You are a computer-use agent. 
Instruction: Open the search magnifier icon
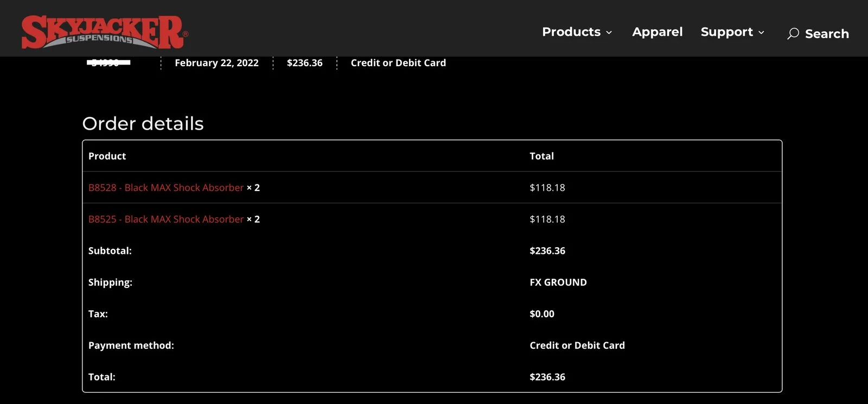tap(793, 34)
